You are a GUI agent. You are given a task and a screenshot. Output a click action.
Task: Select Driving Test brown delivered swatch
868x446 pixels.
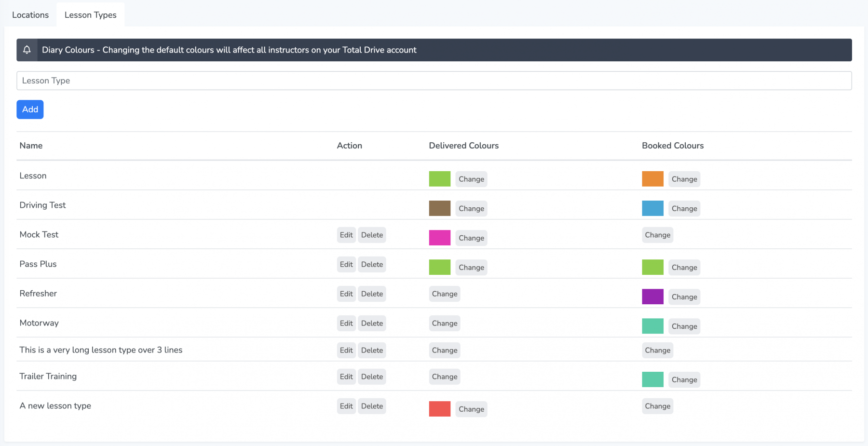point(439,208)
